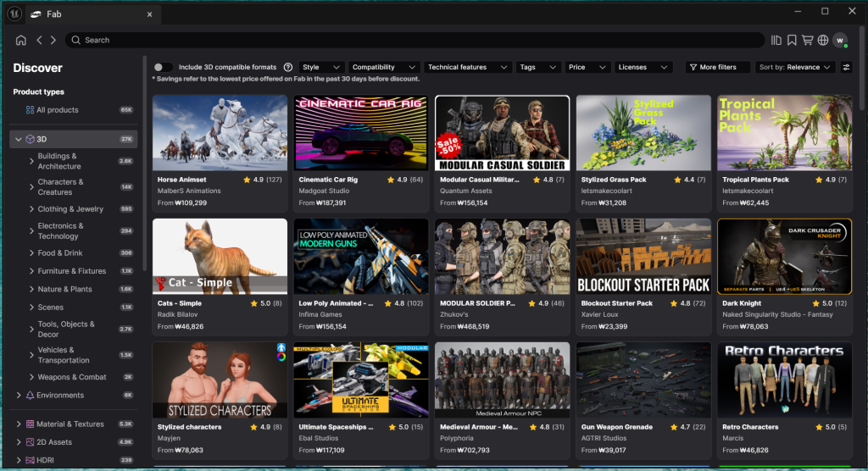868x471 pixels.
Task: Navigate forward with the right arrow
Action: (53, 40)
